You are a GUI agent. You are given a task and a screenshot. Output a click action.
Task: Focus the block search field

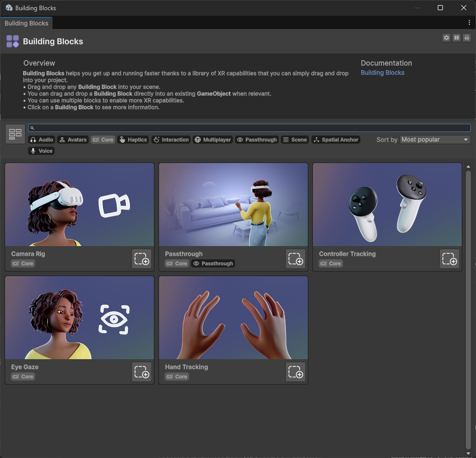[x=249, y=128]
